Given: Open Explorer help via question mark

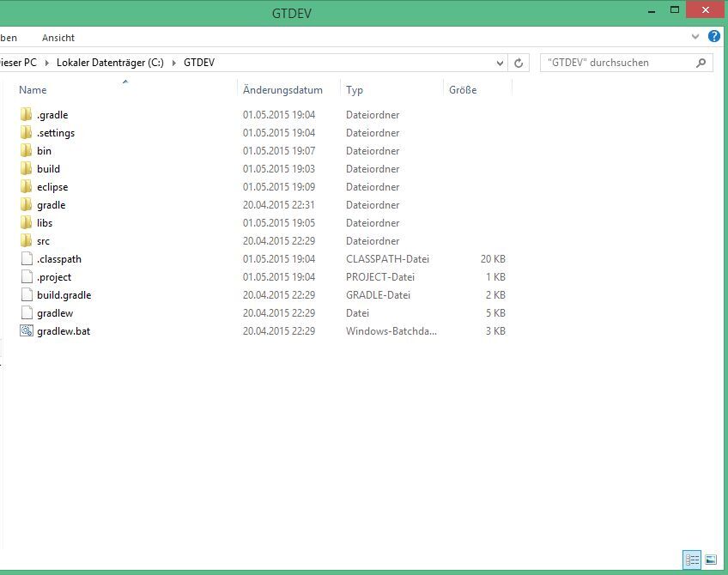Looking at the screenshot, I should [x=714, y=36].
